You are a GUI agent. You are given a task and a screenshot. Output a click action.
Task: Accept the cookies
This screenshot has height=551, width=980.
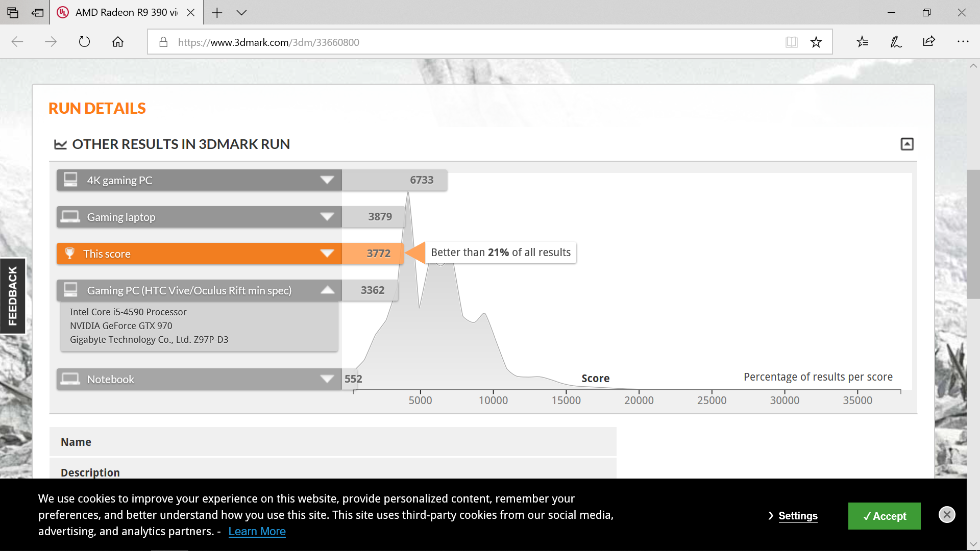coord(884,516)
